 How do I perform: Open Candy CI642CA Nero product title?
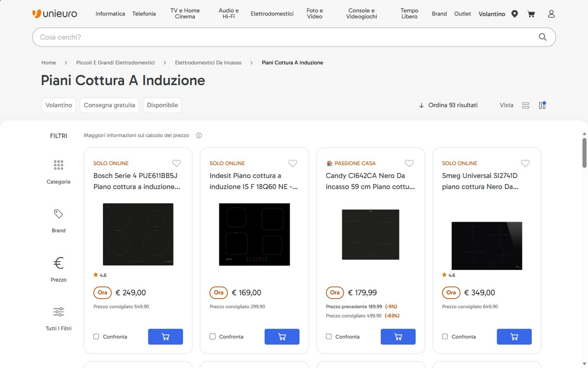[370, 181]
